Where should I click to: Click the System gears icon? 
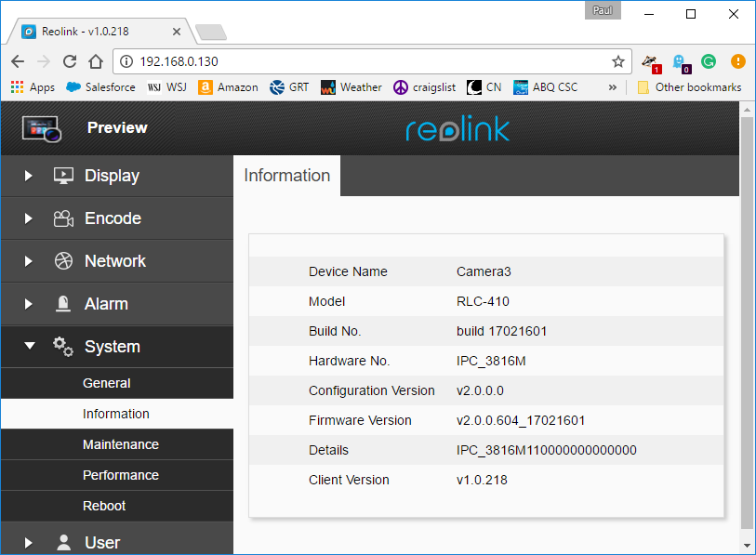click(63, 347)
